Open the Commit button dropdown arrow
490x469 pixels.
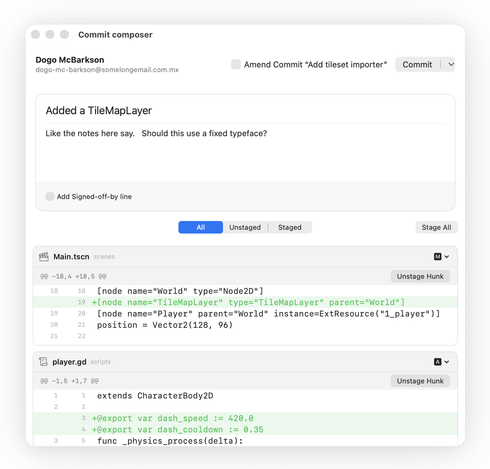coord(451,64)
